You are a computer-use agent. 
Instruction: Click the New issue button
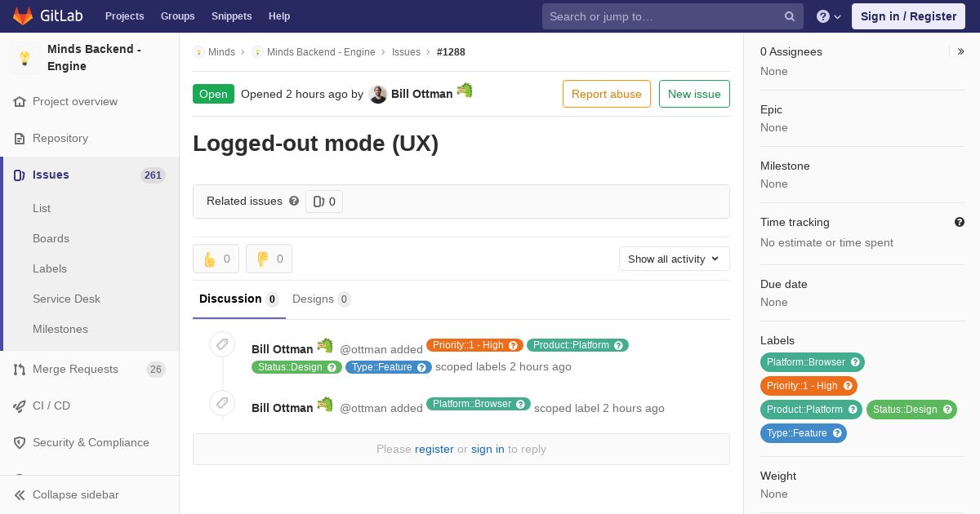click(694, 94)
